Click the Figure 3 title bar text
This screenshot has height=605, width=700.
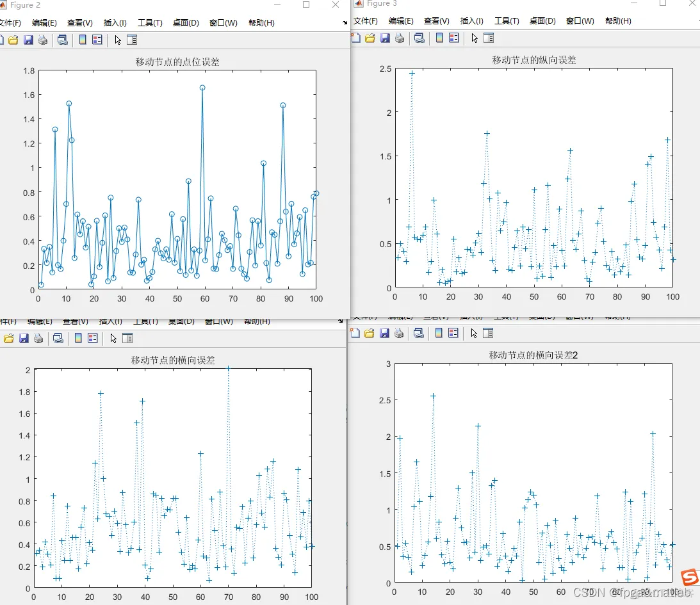coord(382,4)
